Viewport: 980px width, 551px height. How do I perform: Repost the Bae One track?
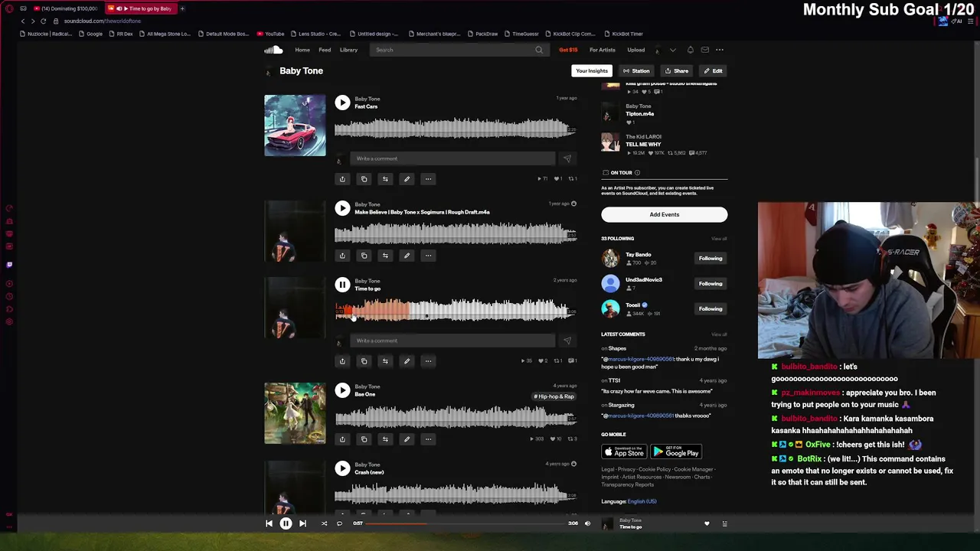(x=385, y=439)
